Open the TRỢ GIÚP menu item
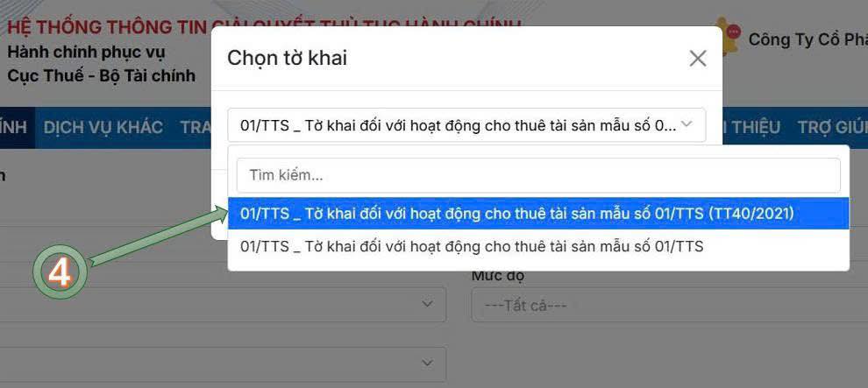868x388 pixels. 833,127
